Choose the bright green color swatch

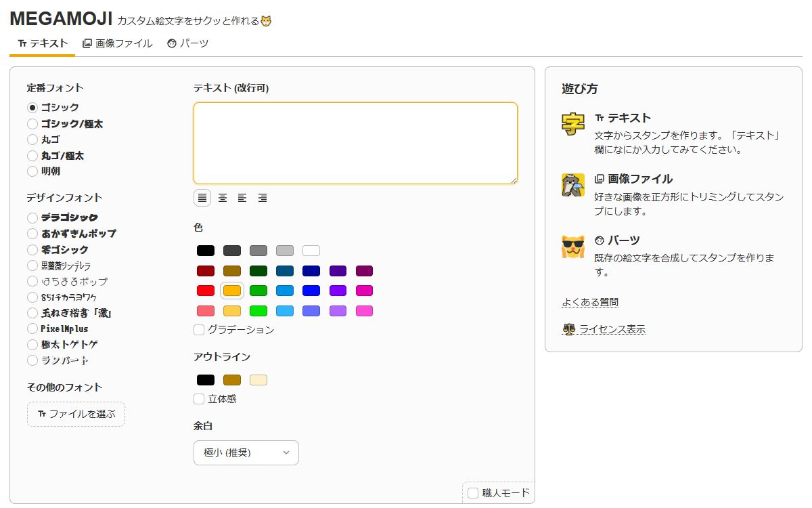coord(258,311)
